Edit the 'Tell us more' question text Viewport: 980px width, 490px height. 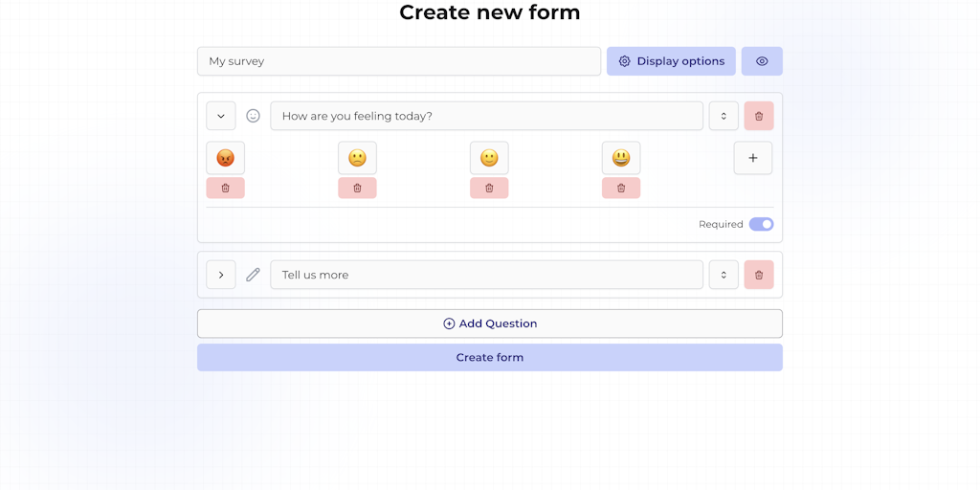(x=486, y=275)
